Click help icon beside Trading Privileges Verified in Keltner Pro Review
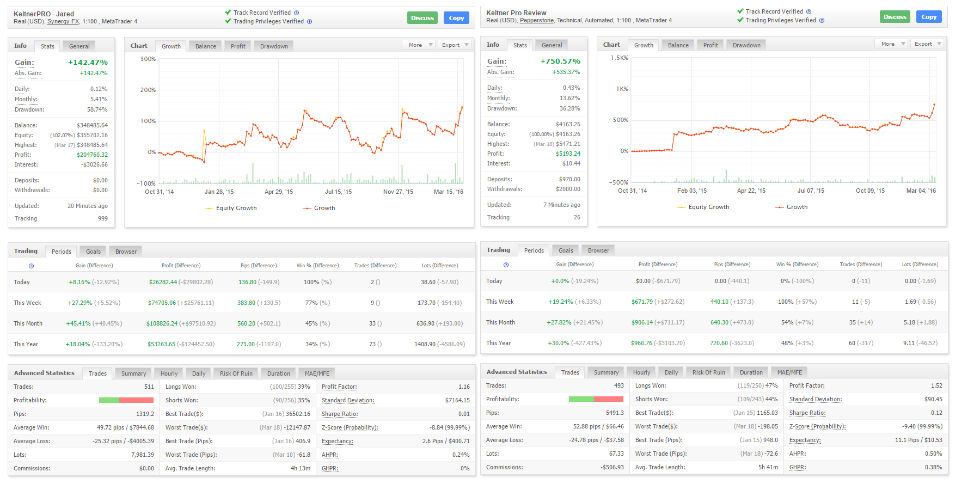Screen dimensions: 980x484 click(x=822, y=21)
